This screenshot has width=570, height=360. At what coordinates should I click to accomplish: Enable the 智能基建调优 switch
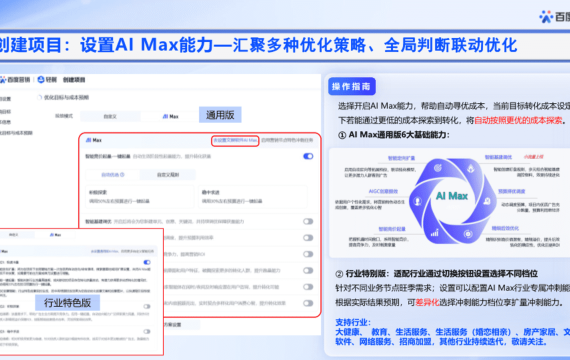pos(308,221)
